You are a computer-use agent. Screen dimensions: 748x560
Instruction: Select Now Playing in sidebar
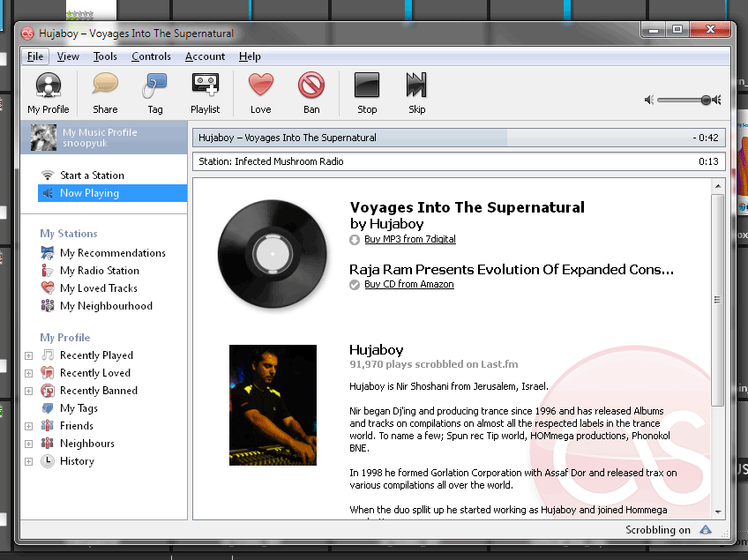pyautogui.click(x=112, y=193)
